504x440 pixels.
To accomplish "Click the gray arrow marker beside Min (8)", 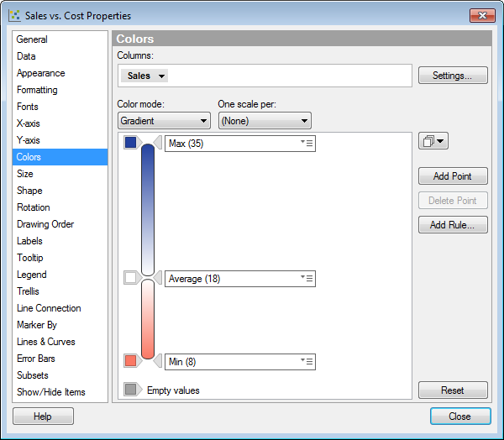I will [x=158, y=361].
